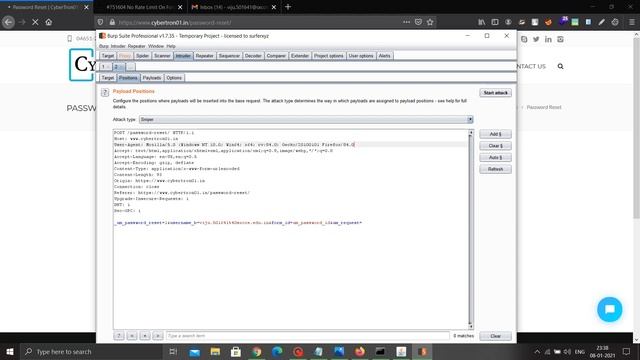Switch to the Scanner tab
640x360 pixels.
(162, 56)
